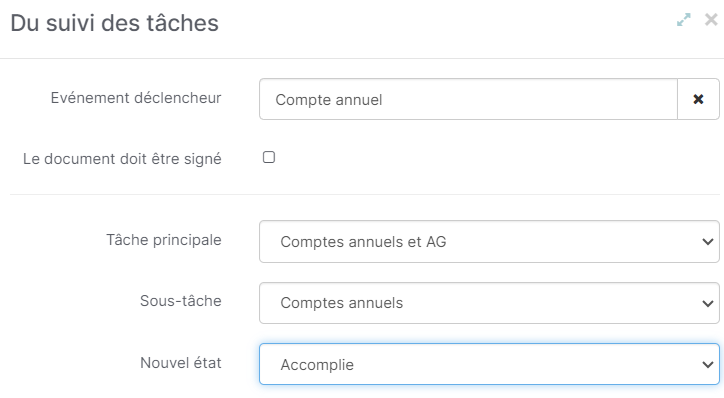
Task: Focus the Evénement déclencheur input field
Action: pos(468,99)
